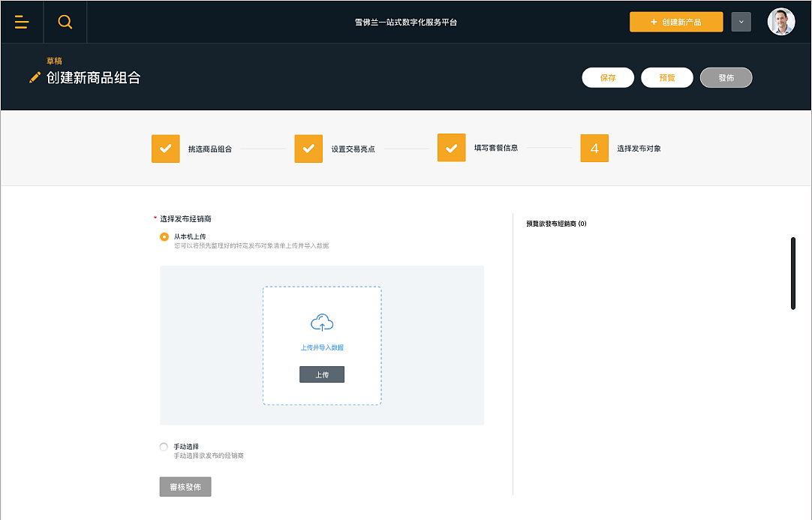This screenshot has height=520, width=812.
Task: Click the vertical scrollbar on the right
Action: click(x=793, y=272)
